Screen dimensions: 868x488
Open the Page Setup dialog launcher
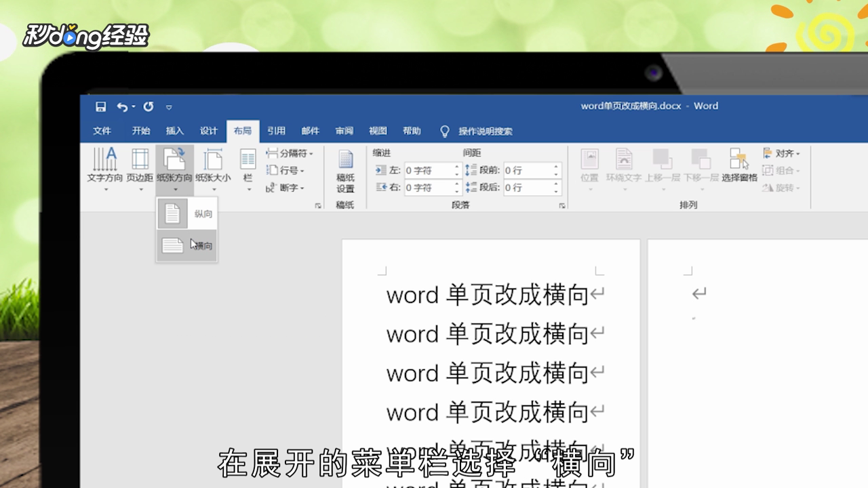point(318,205)
